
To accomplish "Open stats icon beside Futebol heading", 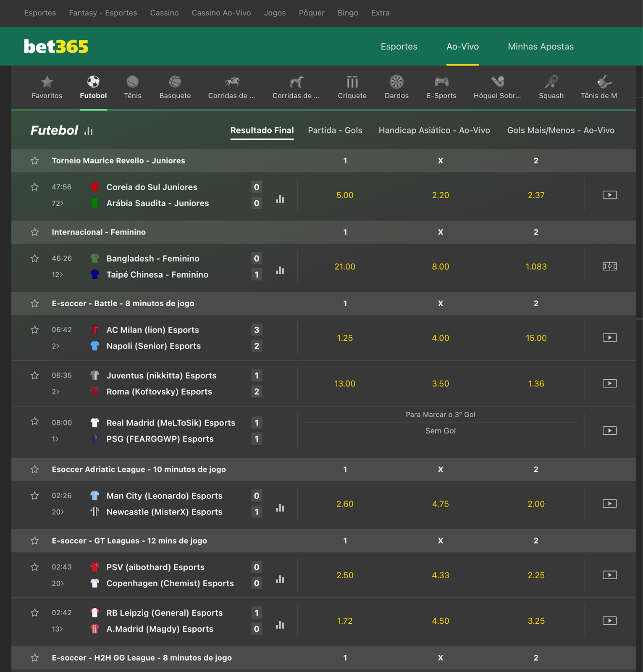I will (88, 131).
